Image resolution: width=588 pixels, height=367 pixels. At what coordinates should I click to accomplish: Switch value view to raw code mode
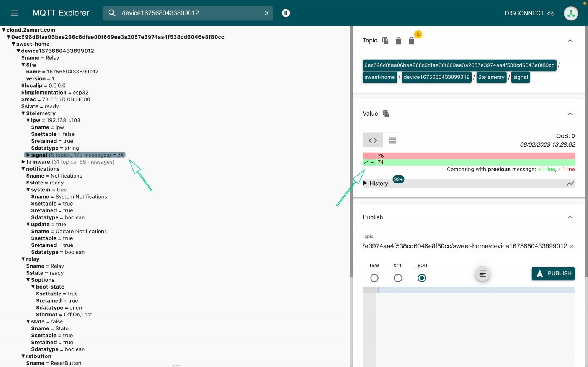pyautogui.click(x=372, y=140)
